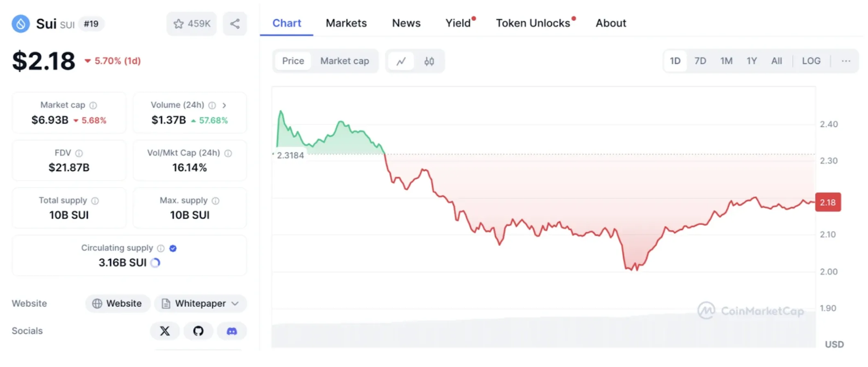This screenshot has height=367, width=868.
Task: Click the 5.70% (1d) change indicator
Action: tap(113, 61)
